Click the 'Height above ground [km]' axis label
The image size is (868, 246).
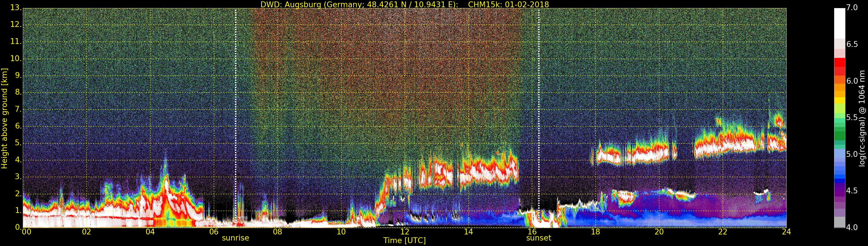tap(4, 118)
